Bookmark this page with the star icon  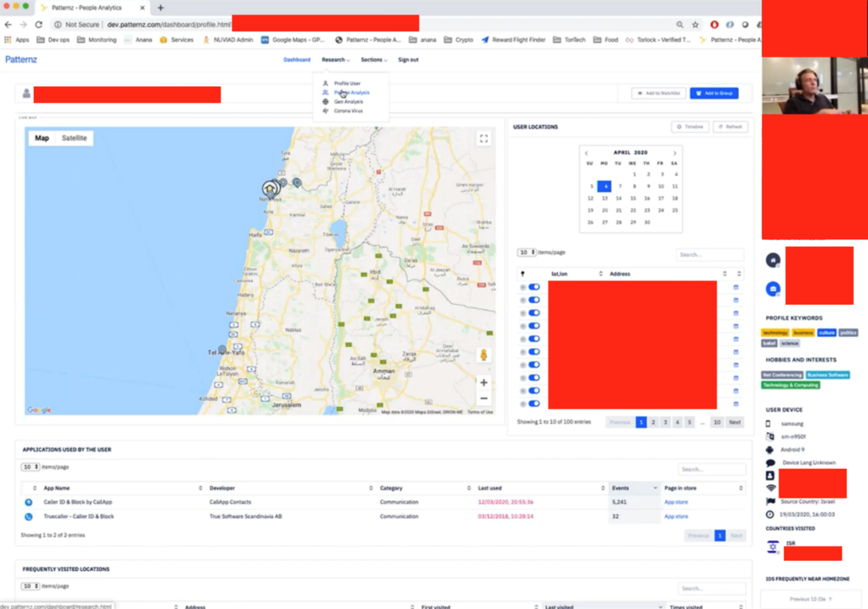coord(696,25)
